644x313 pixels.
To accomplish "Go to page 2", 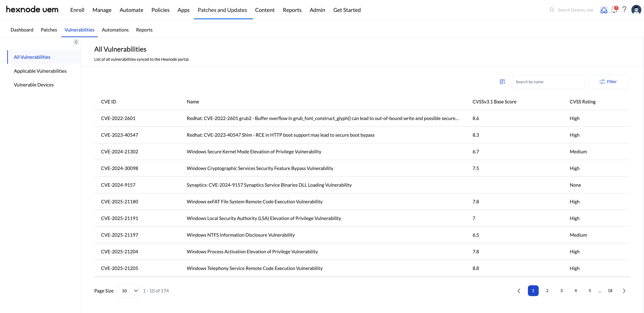I will tap(547, 291).
